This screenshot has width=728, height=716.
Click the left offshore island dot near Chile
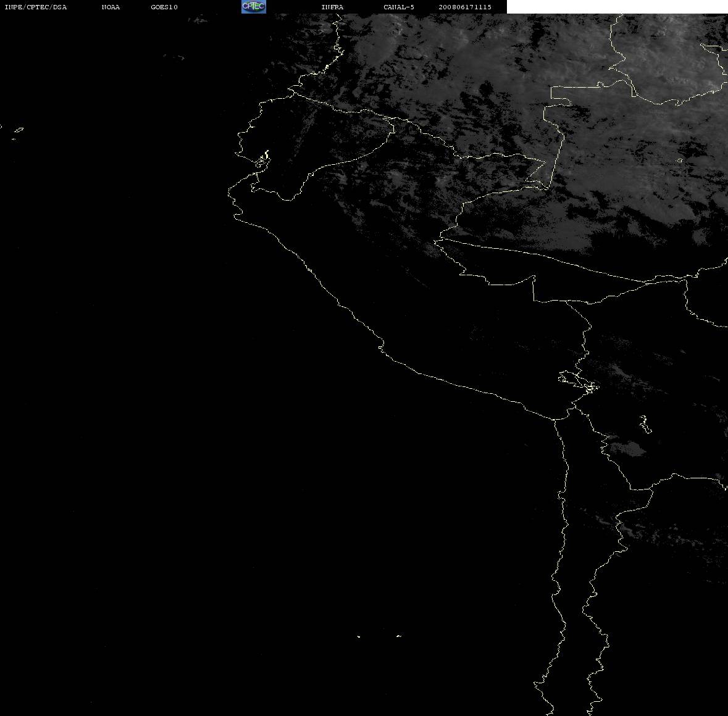[x=358, y=636]
